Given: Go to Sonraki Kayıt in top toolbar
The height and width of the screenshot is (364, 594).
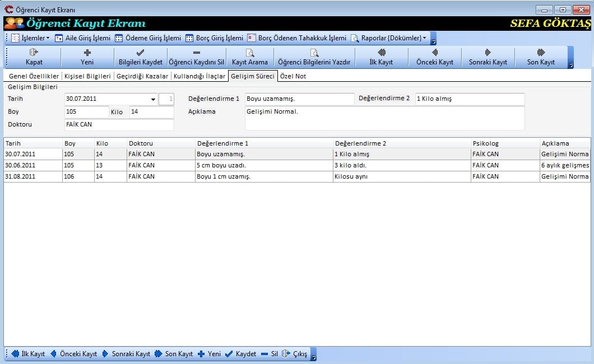Looking at the screenshot, I should point(488,53).
